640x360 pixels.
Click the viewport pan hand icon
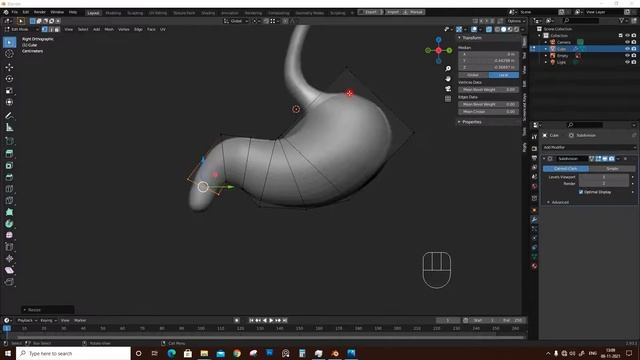tap(448, 79)
